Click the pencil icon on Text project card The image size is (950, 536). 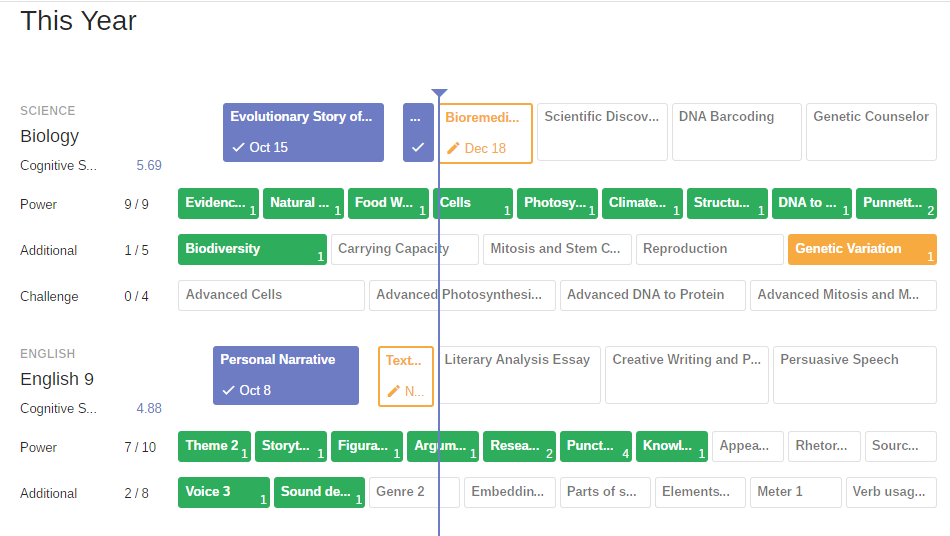393,392
